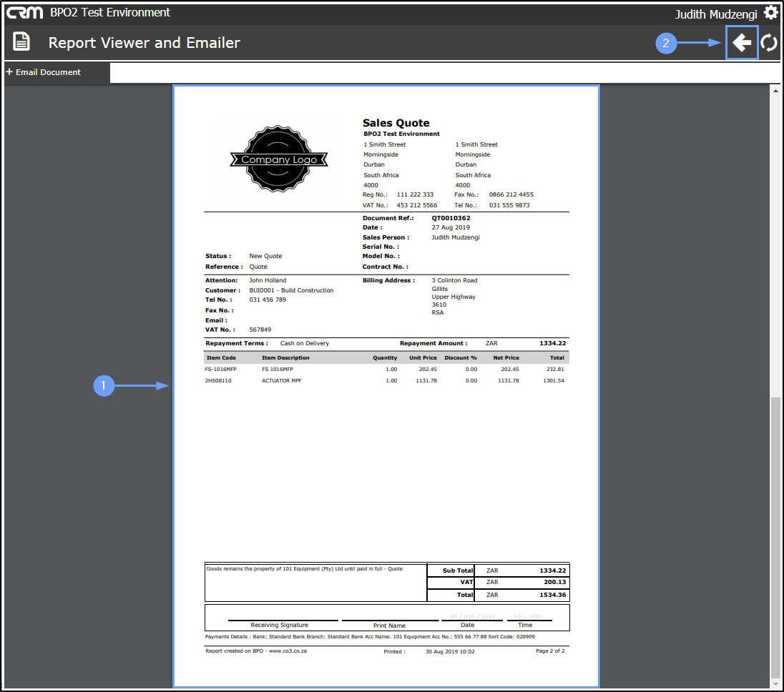Click the CRM logo

(x=24, y=12)
